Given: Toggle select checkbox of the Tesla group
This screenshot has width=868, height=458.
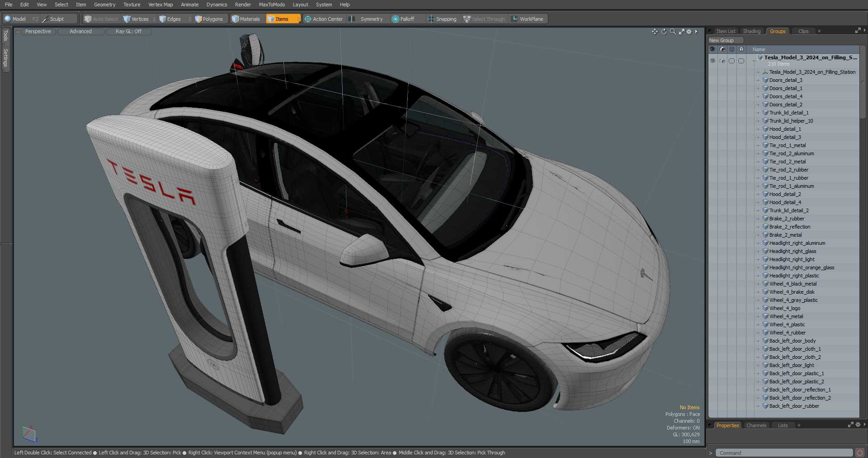Looking at the screenshot, I should point(741,61).
